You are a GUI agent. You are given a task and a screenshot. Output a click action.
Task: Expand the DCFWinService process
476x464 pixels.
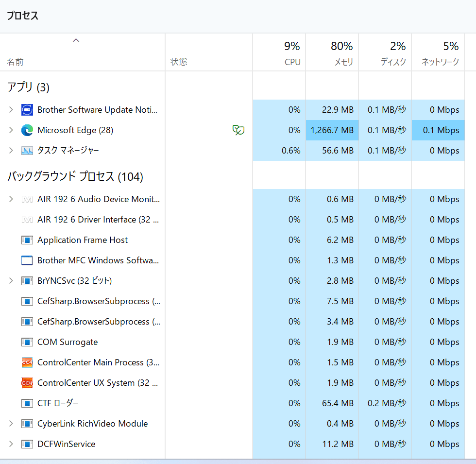11,444
